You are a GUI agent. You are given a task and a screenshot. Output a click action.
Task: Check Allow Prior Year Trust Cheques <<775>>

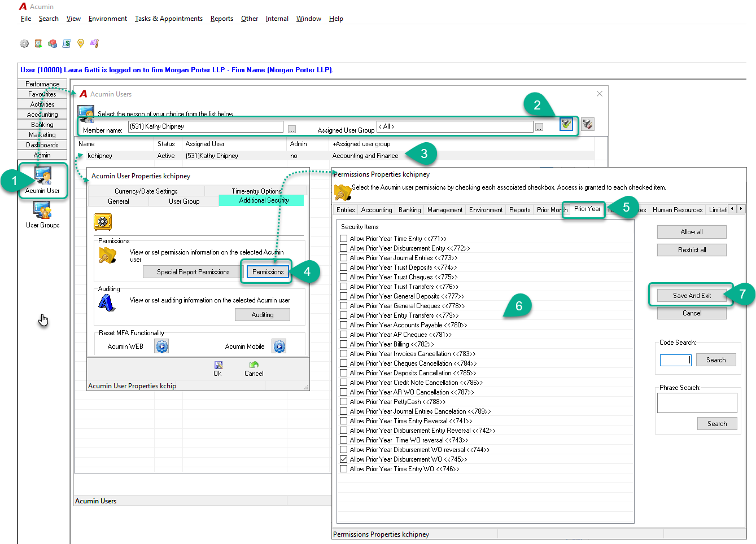(x=343, y=277)
